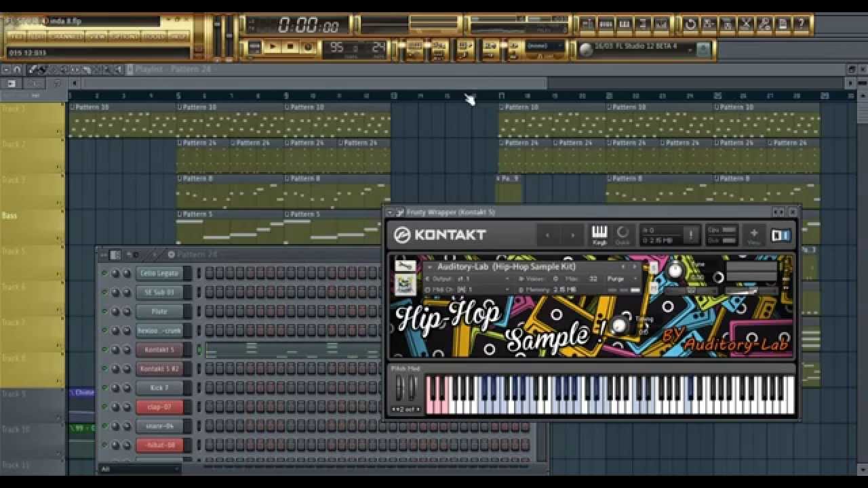The height and width of the screenshot is (488, 868).
Task: Start playback with the Play button
Action: tap(273, 47)
